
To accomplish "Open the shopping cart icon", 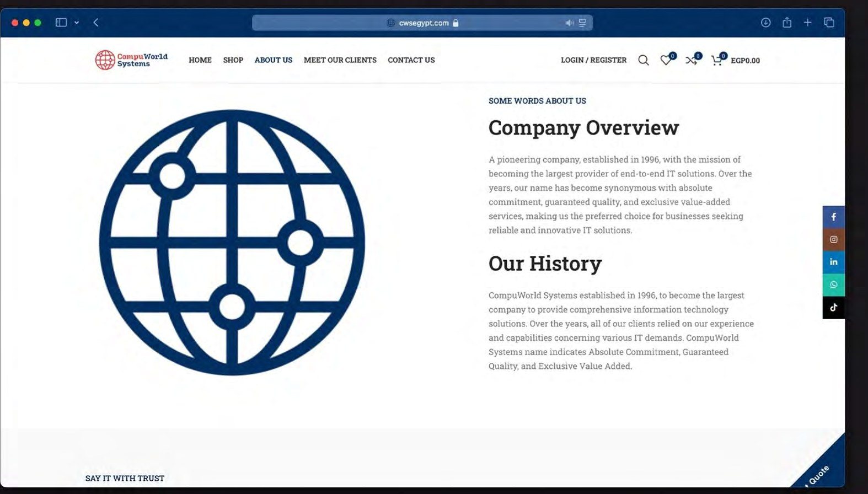I will pos(718,60).
